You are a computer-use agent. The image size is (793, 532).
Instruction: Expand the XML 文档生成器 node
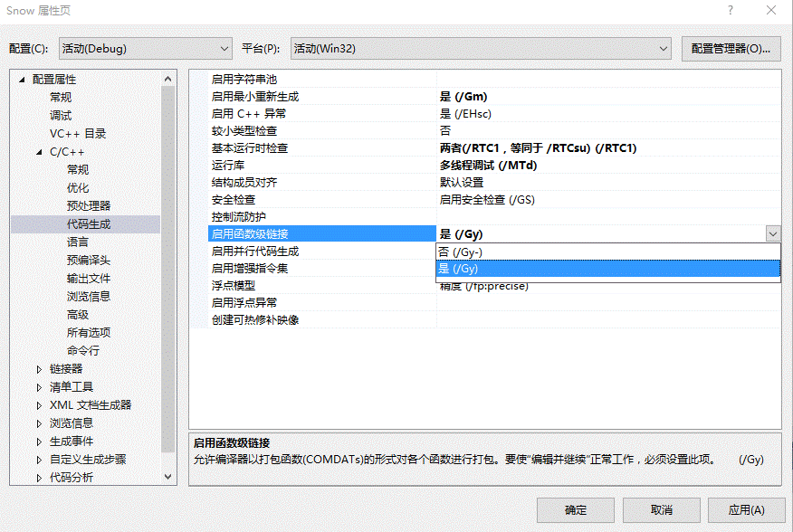(39, 405)
